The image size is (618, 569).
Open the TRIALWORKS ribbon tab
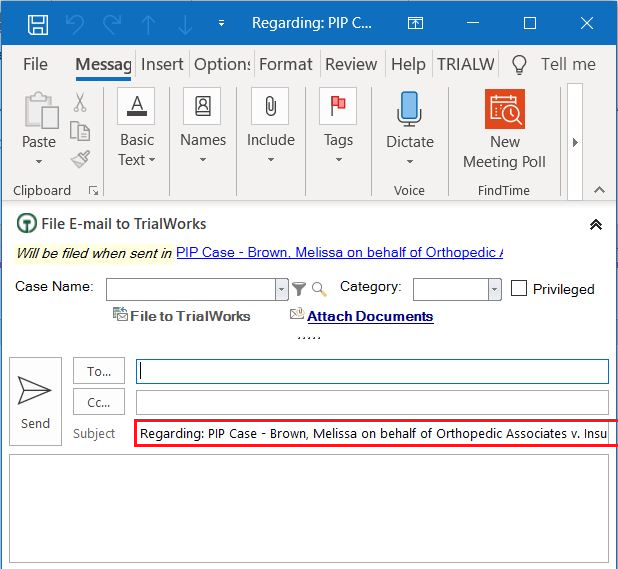pos(465,64)
